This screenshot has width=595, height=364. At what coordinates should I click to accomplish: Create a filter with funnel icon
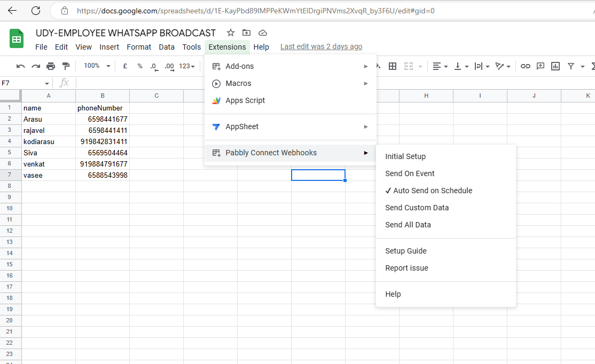click(x=571, y=66)
